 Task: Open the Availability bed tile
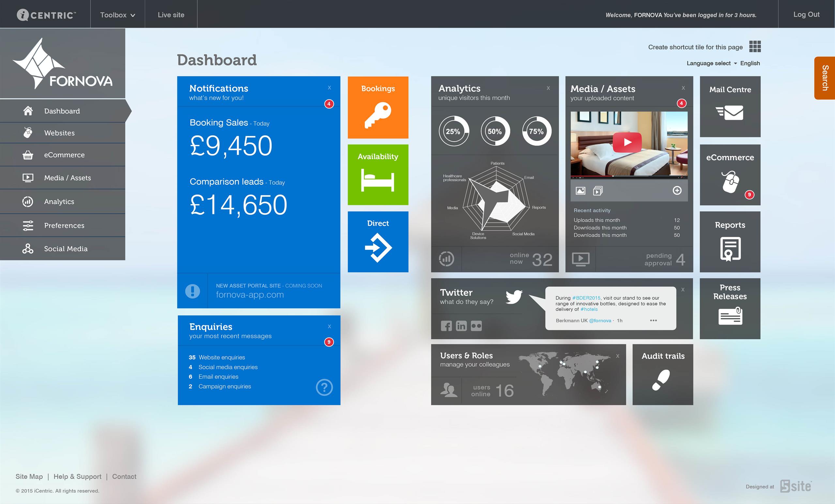[x=378, y=175]
